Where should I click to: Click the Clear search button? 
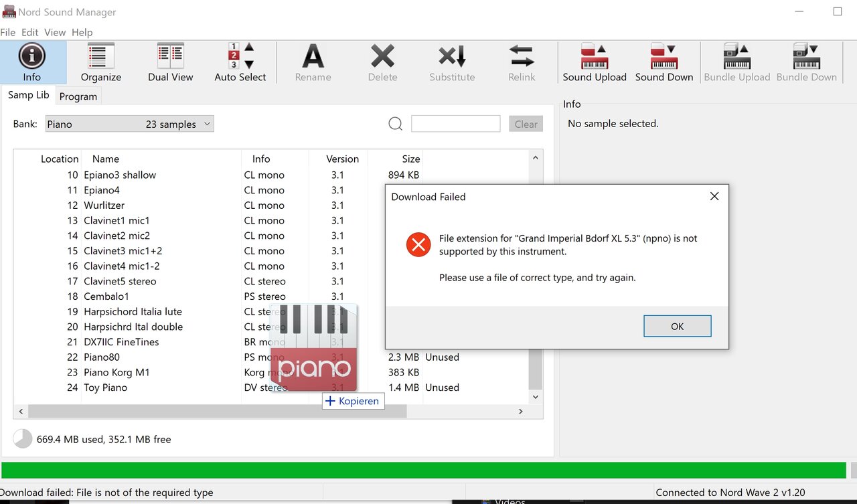[x=526, y=124]
